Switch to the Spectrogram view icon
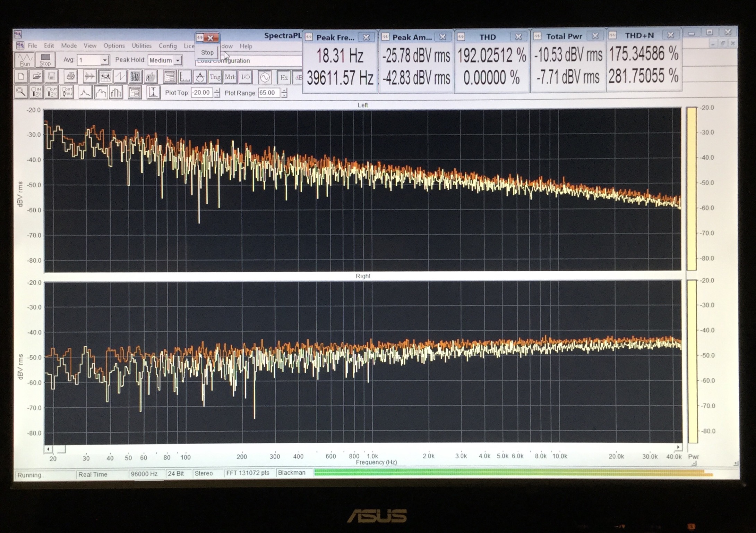The width and height of the screenshot is (756, 533). [135, 77]
